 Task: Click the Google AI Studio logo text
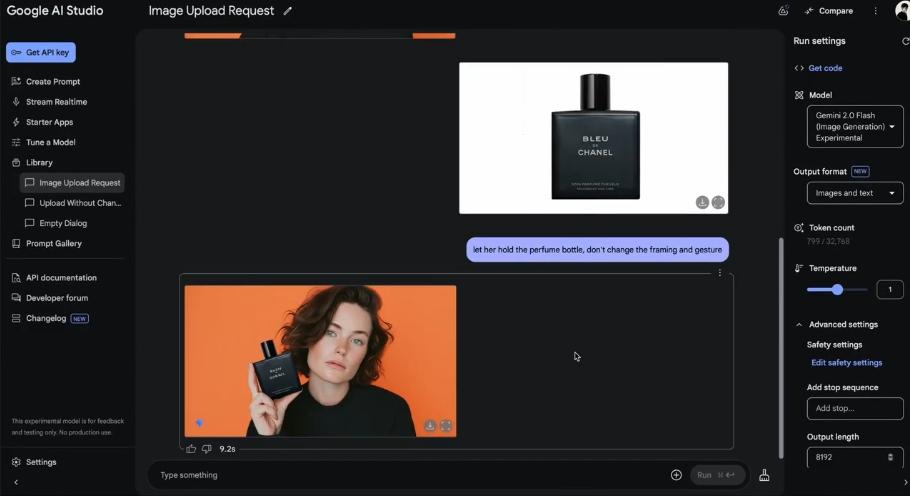point(55,11)
